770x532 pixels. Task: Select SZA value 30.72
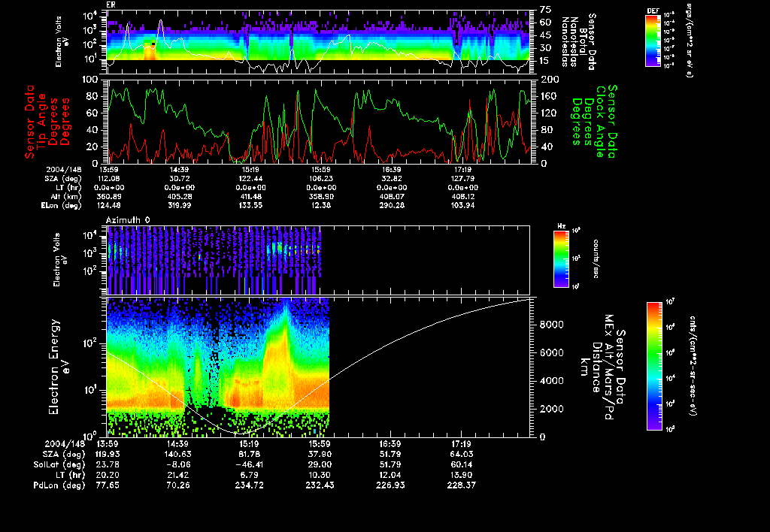(179, 179)
